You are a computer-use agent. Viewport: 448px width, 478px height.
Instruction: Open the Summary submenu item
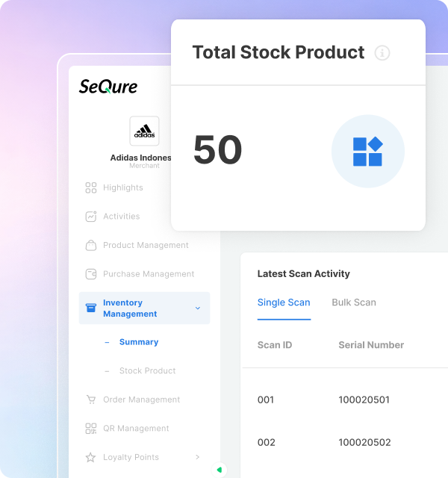pos(139,342)
